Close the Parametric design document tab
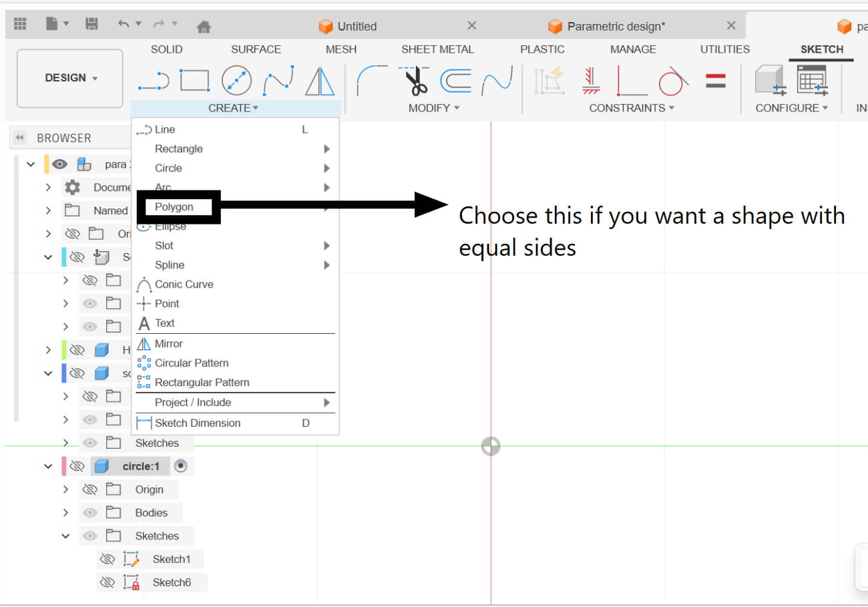Screen dimensions: 868x607 (x=731, y=25)
